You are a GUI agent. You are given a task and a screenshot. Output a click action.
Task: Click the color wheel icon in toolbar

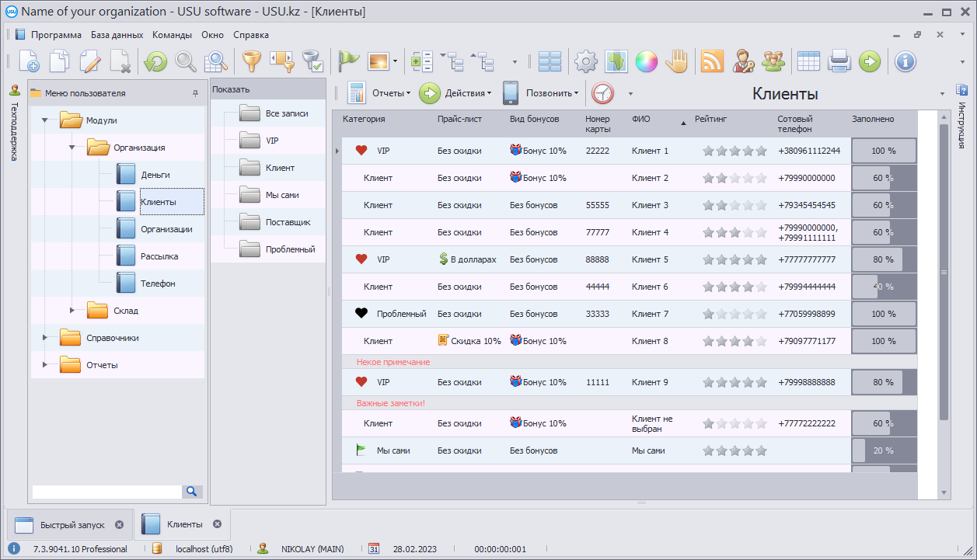coord(647,61)
